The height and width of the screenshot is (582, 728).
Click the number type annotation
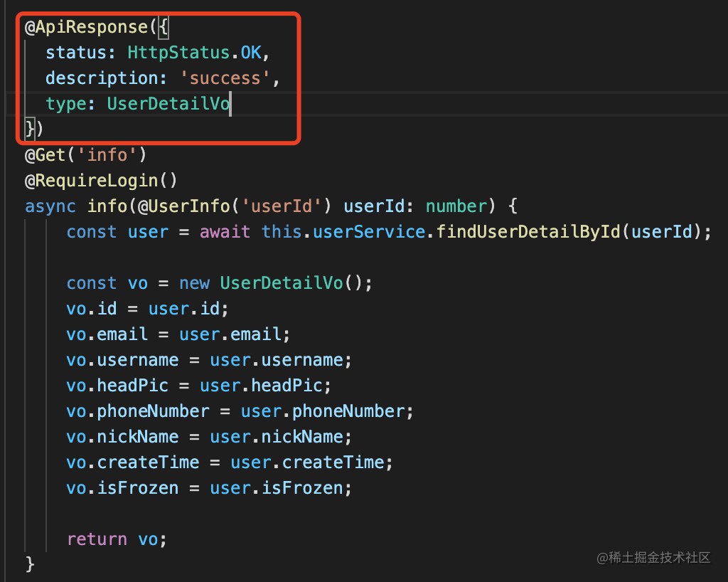coord(456,206)
